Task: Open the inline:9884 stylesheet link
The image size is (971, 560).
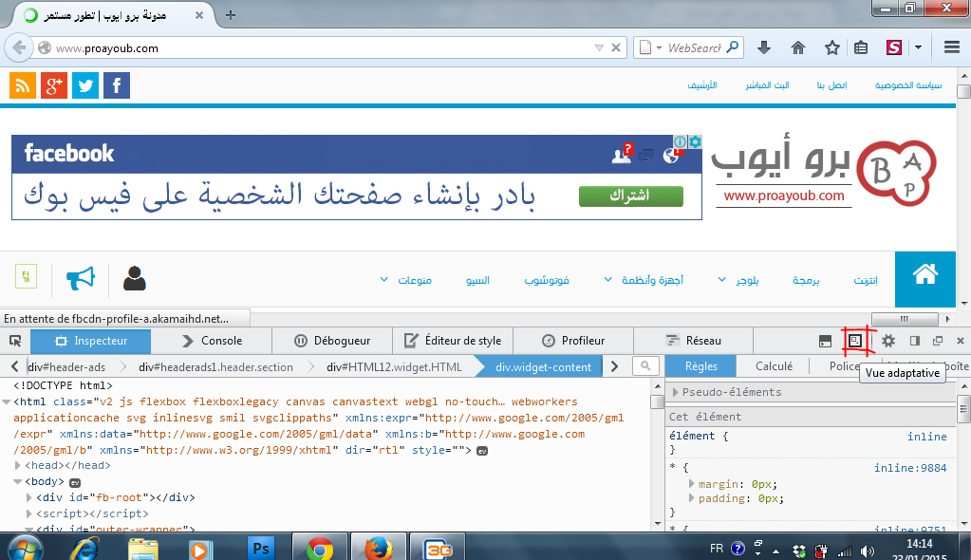Action: click(910, 468)
